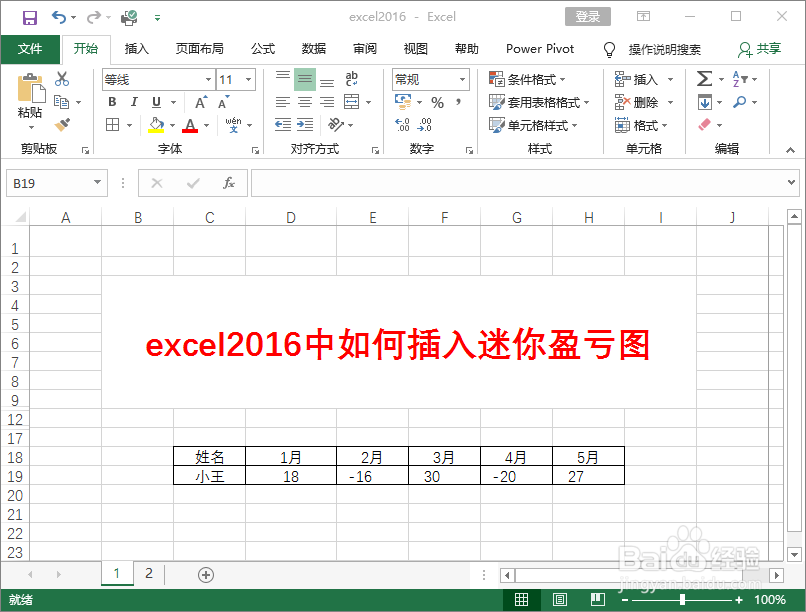
Task: Toggle left align text
Action: (x=283, y=102)
